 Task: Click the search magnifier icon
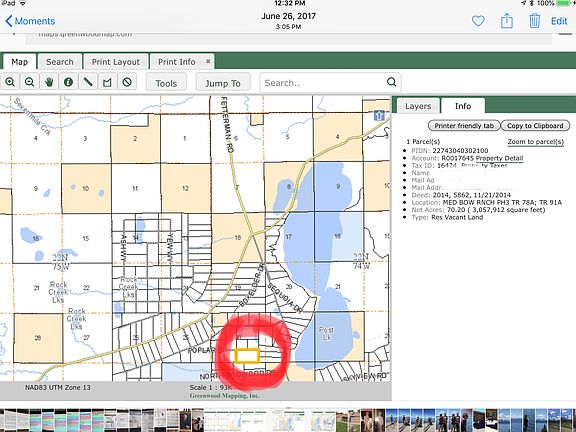pos(392,82)
